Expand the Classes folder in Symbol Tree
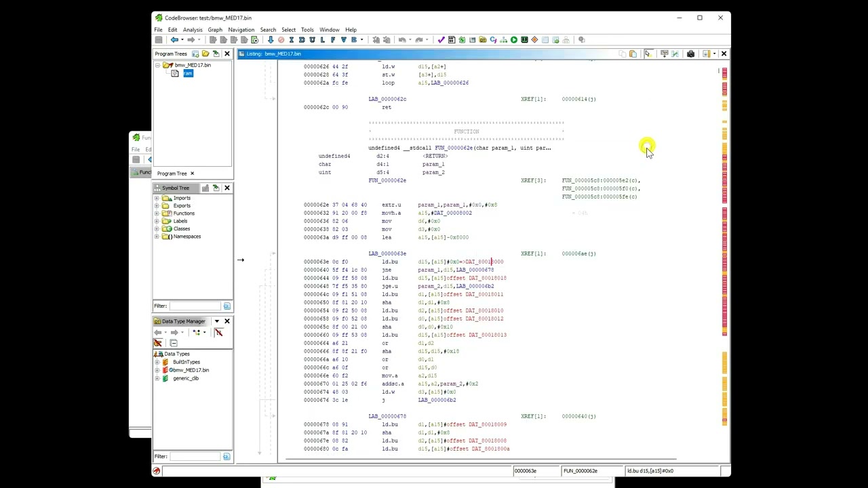Image resolution: width=868 pixels, height=488 pixels. tap(157, 228)
